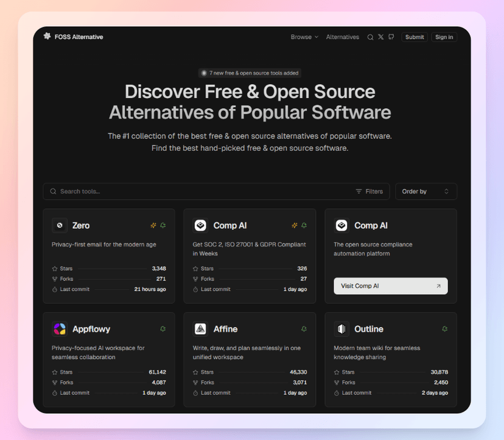Click the sparkle icon on Comp AI card

coord(295,225)
